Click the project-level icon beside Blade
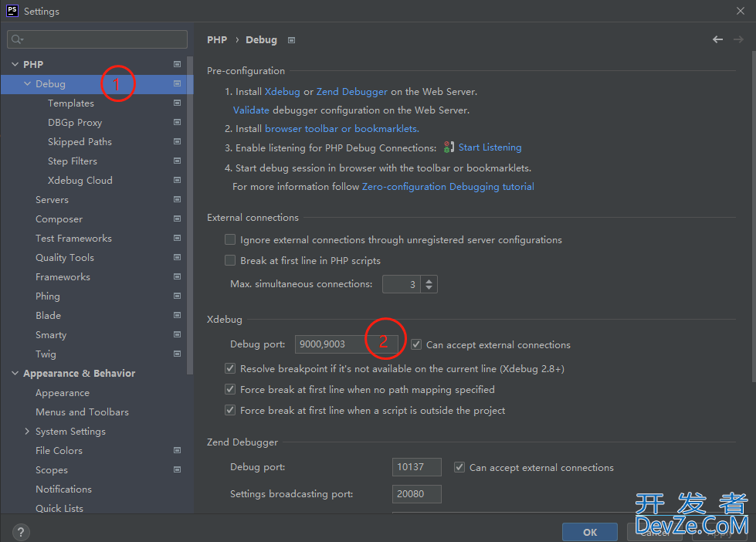 click(x=177, y=315)
